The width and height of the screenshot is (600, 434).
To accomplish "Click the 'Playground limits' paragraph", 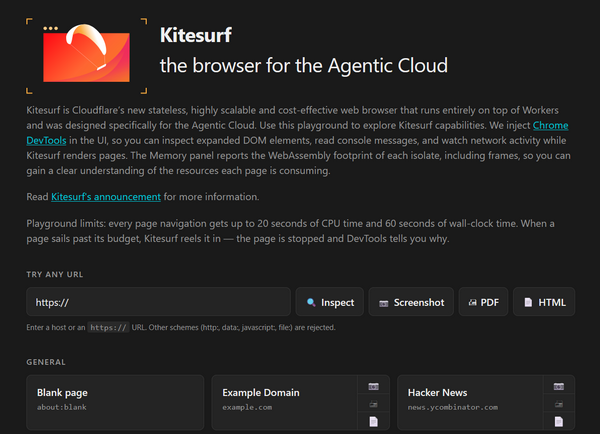I will tap(290, 231).
